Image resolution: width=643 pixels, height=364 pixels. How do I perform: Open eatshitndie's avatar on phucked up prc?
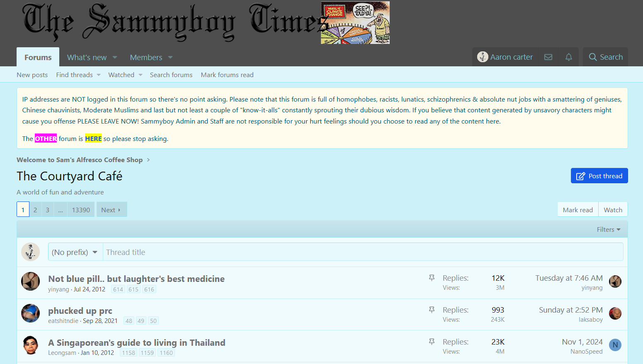click(x=30, y=313)
